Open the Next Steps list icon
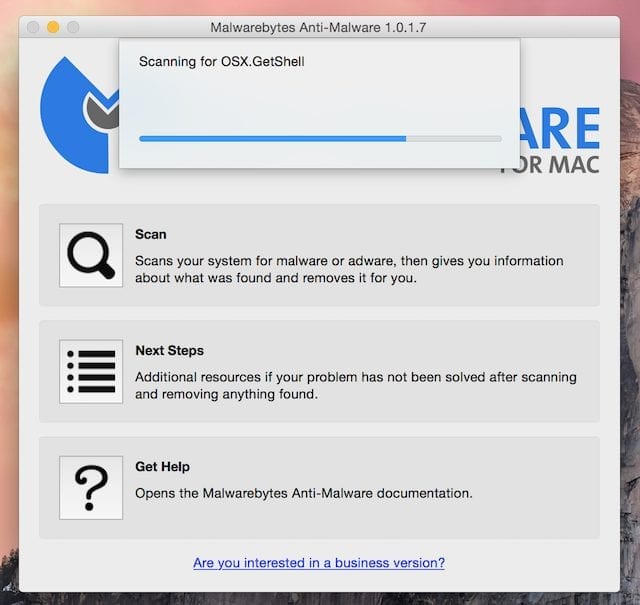 click(91, 371)
